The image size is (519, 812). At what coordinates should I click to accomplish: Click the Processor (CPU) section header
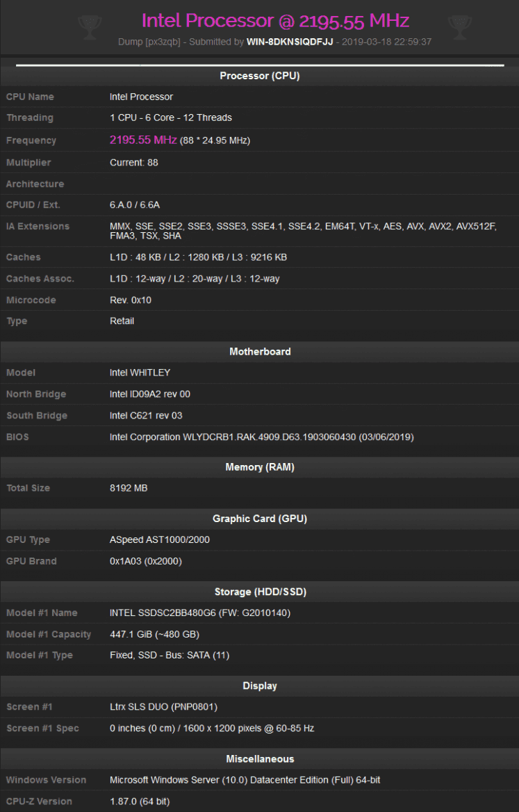click(x=260, y=76)
